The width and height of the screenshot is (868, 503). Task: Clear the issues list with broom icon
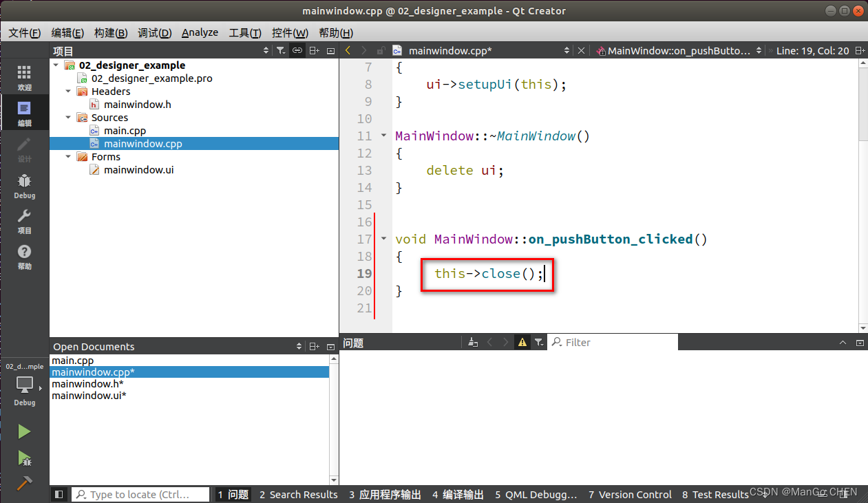472,342
